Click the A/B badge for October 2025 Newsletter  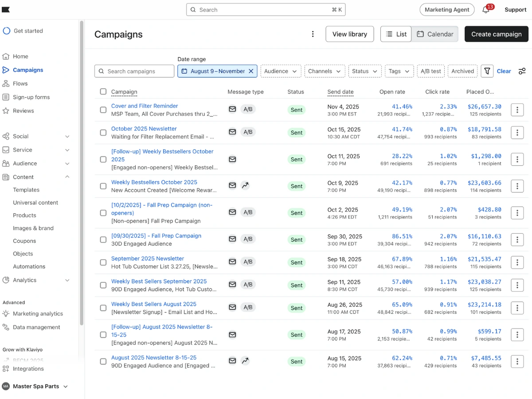pyautogui.click(x=248, y=132)
